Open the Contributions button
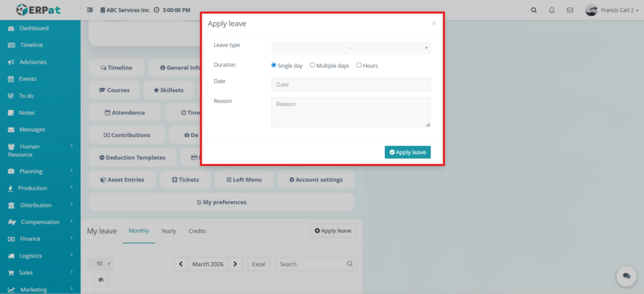 [x=127, y=135]
